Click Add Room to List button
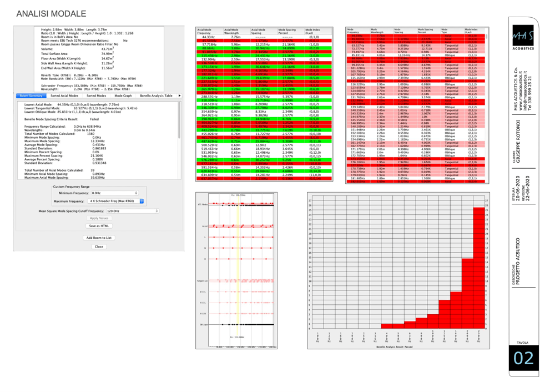This screenshot has width=555, height=392. tap(99, 238)
